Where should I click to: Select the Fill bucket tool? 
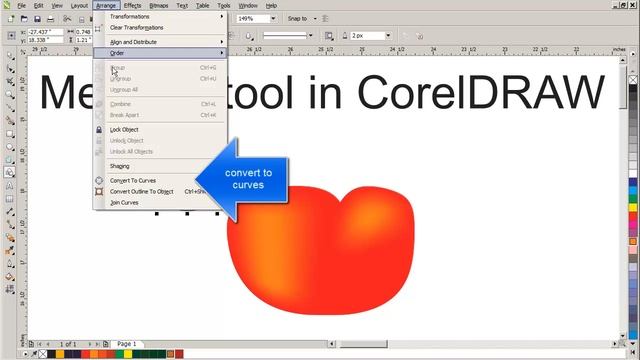point(10,277)
